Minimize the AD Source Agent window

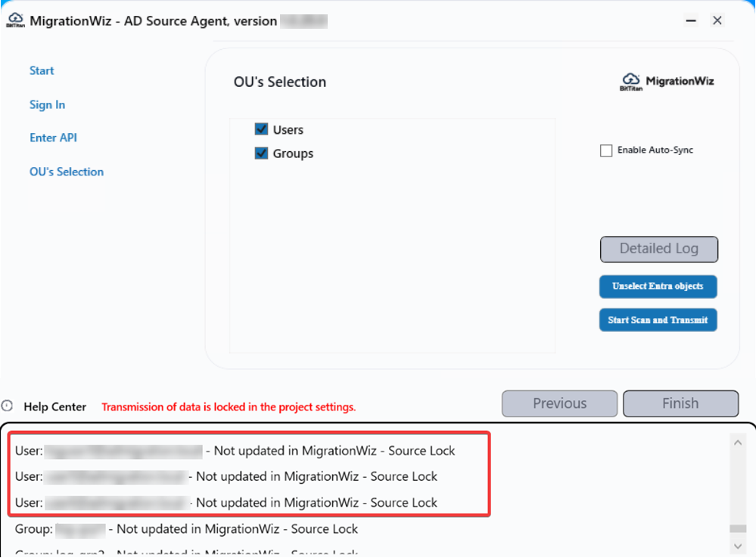691,21
